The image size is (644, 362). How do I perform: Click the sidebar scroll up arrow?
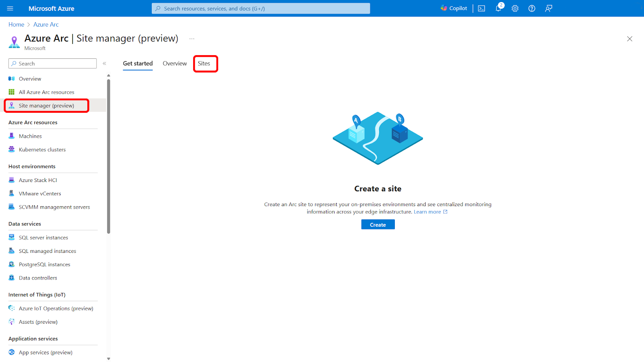[x=109, y=75]
